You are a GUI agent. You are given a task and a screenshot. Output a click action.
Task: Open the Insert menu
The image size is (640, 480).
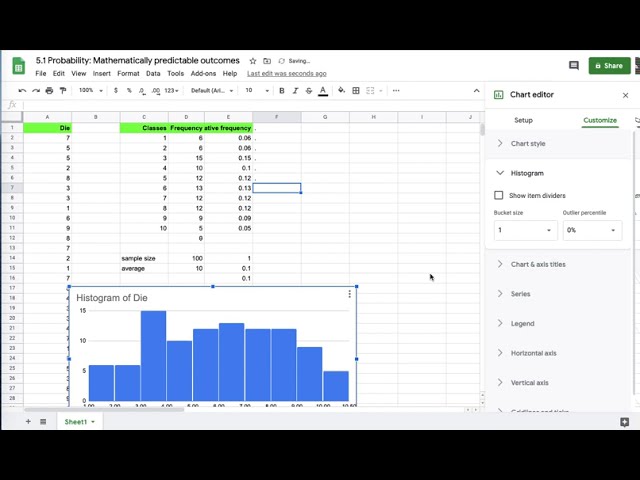tap(101, 73)
